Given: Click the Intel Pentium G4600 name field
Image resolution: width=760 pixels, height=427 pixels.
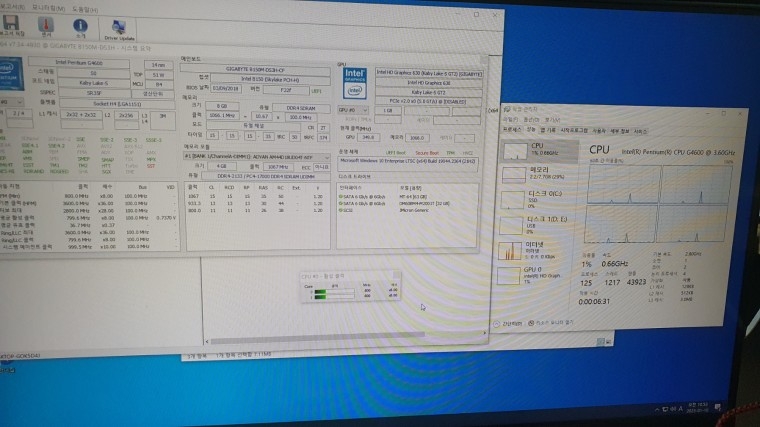Looking at the screenshot, I should (x=79, y=63).
